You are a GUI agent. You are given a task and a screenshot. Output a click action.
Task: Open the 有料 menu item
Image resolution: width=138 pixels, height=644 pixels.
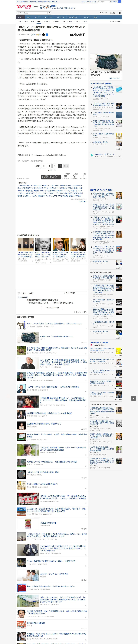pos(95,17)
